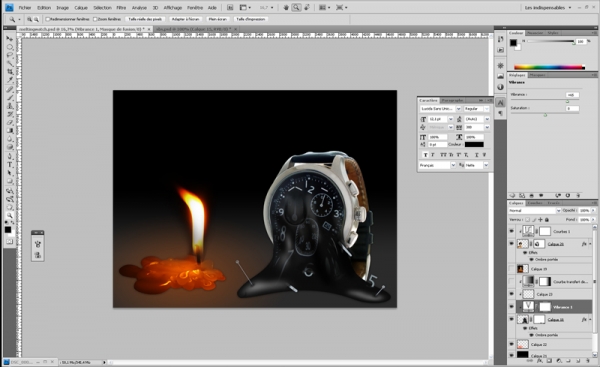Apply underline in the Caractère panel
Viewport: 600px width, 367px height.
click(x=477, y=155)
